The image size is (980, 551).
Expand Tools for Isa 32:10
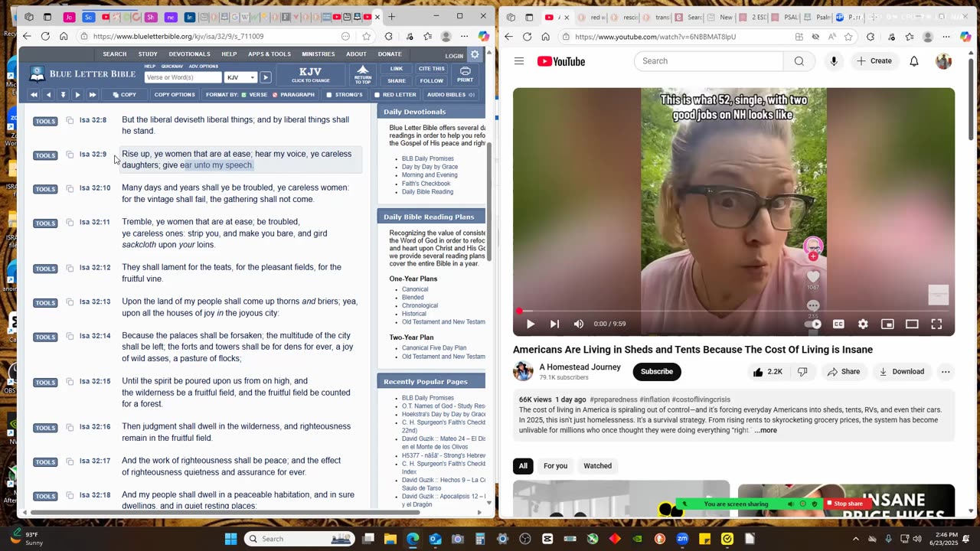45,189
